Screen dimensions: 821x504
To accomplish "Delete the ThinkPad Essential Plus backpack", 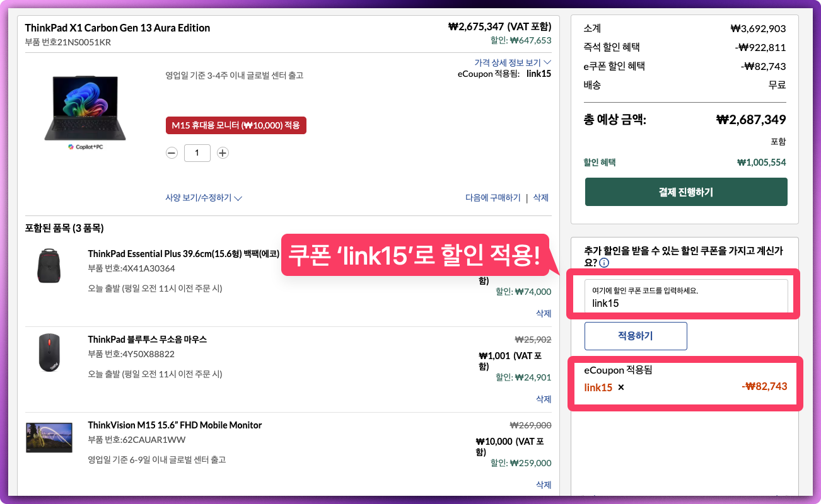I will [x=544, y=313].
